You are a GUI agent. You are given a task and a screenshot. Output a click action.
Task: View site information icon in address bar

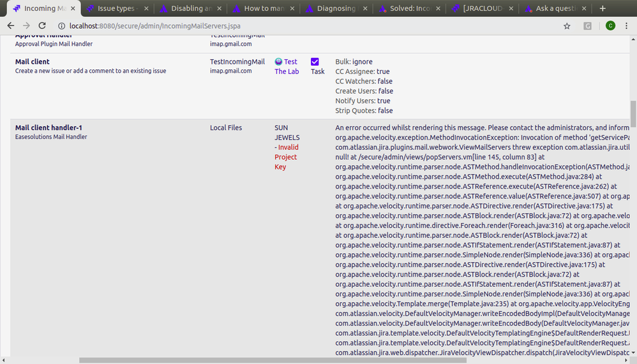(x=61, y=26)
